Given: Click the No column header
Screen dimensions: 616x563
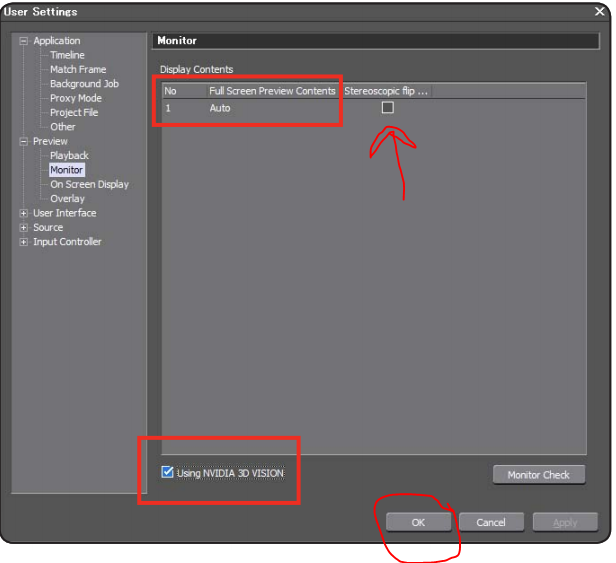Looking at the screenshot, I should (x=185, y=91).
